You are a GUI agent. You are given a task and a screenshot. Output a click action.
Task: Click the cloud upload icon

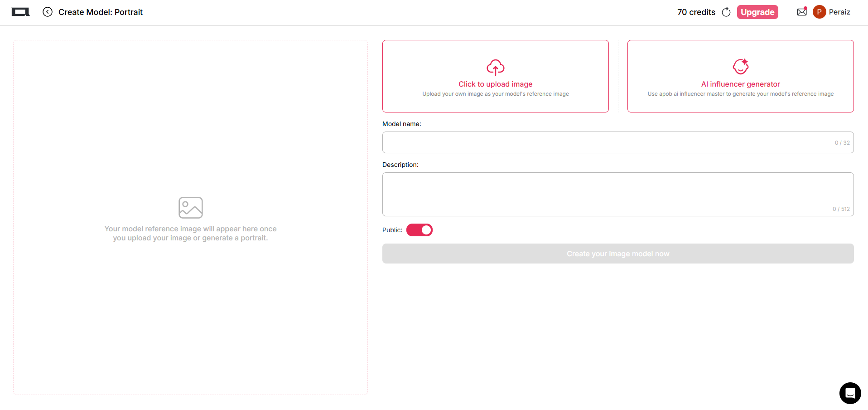[x=495, y=68]
